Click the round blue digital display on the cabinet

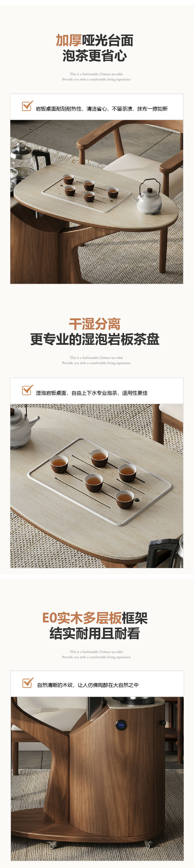tap(121, 724)
